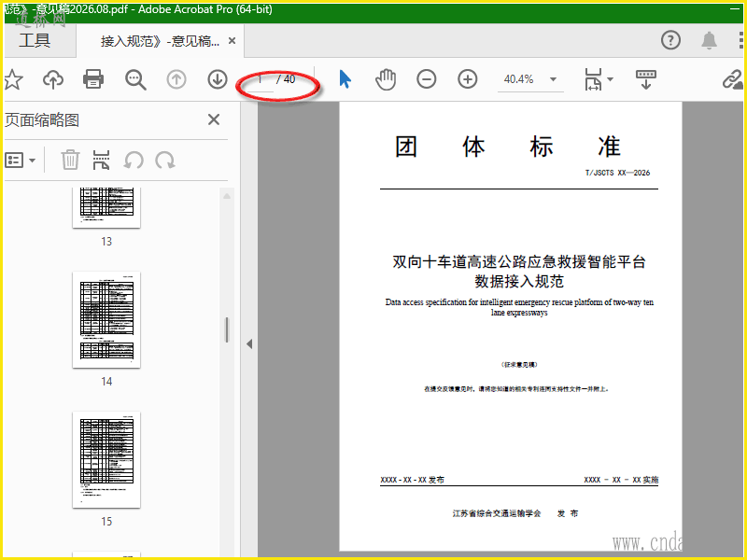The width and height of the screenshot is (747, 560).
Task: Click the '团 体 标 准' heading
Action: point(507,147)
